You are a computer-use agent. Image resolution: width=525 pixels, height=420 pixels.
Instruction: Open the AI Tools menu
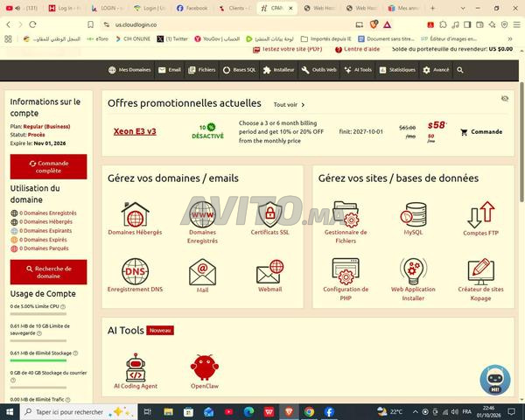coord(358,70)
